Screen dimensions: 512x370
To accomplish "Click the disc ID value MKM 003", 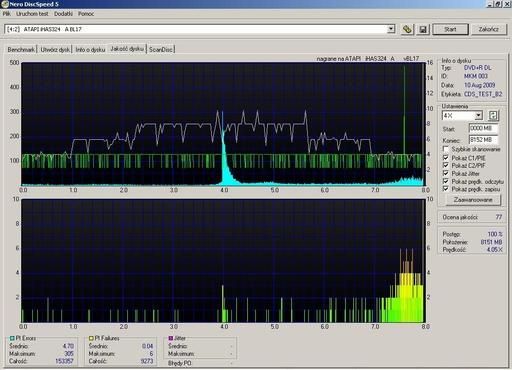I will pyautogui.click(x=476, y=76).
